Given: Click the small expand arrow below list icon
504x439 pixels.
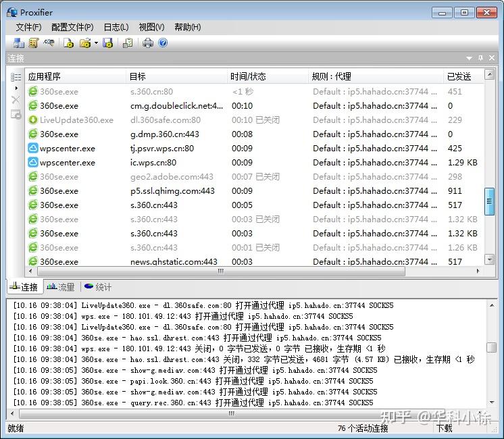Looking at the screenshot, I should (x=16, y=88).
